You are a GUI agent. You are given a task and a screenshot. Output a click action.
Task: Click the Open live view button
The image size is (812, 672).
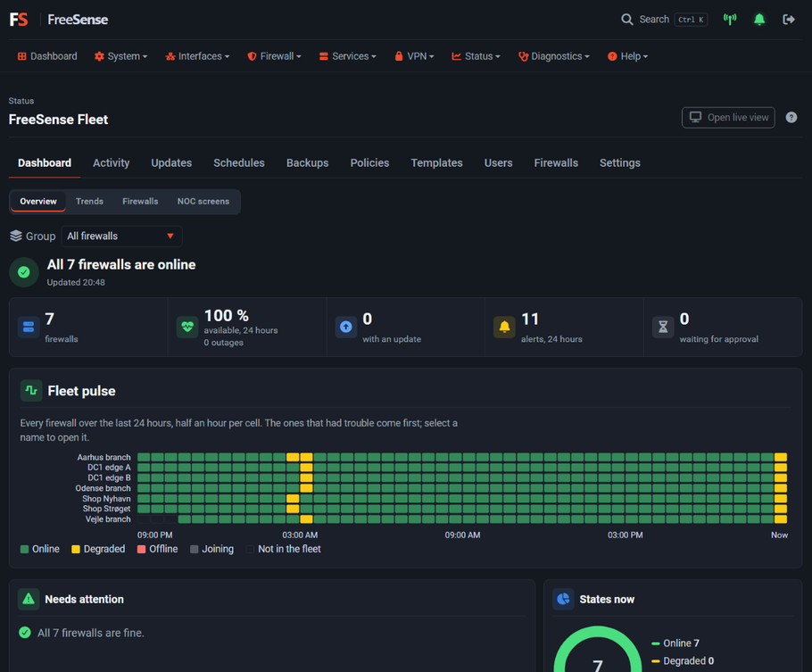tap(728, 118)
